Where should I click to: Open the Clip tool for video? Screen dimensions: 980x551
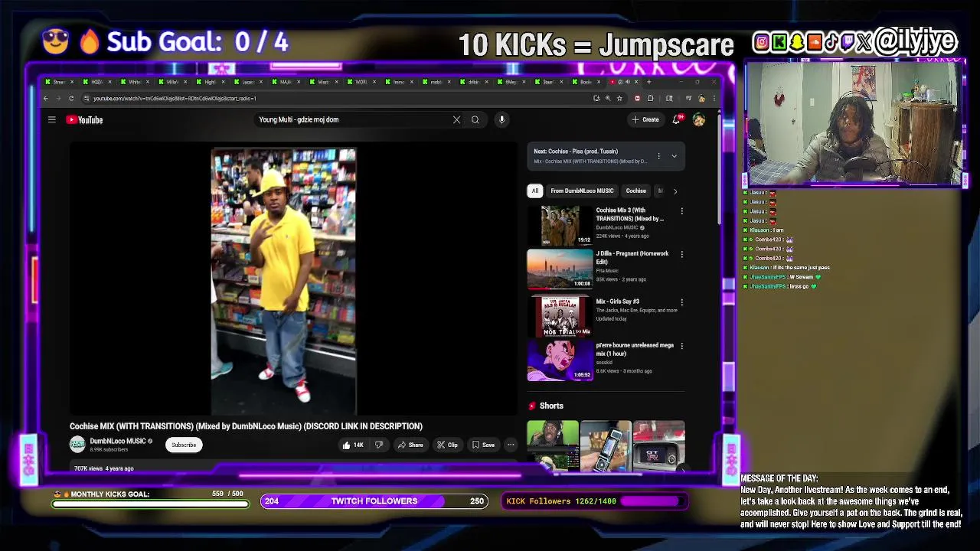click(x=447, y=445)
